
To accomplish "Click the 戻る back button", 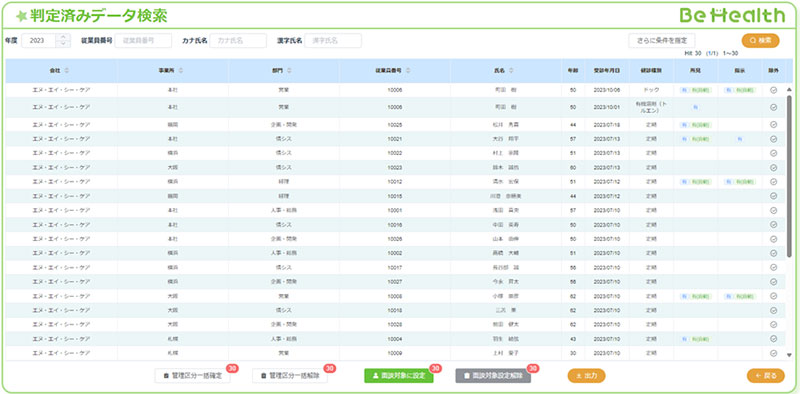I will point(765,376).
